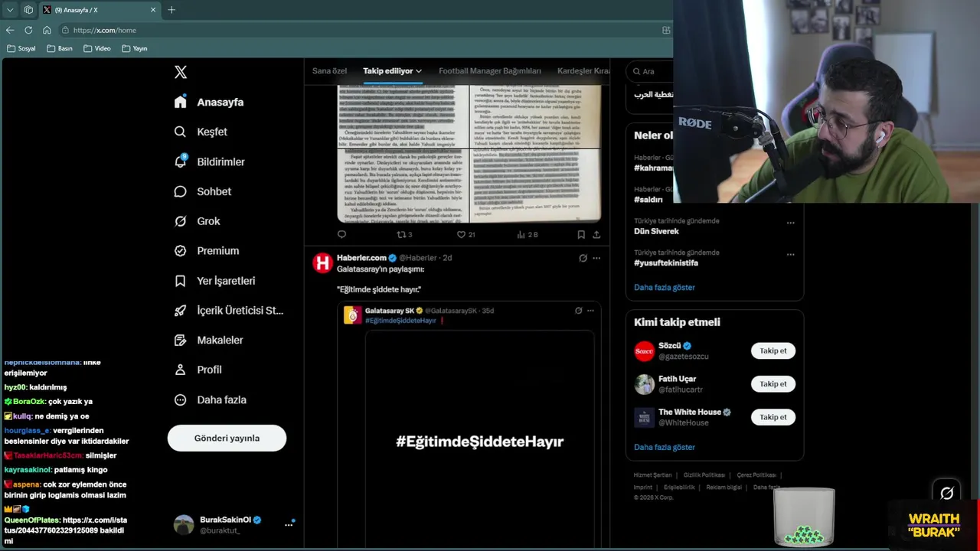The image size is (980, 551).
Task: Open Basın bookmarks folder
Action: click(x=60, y=48)
